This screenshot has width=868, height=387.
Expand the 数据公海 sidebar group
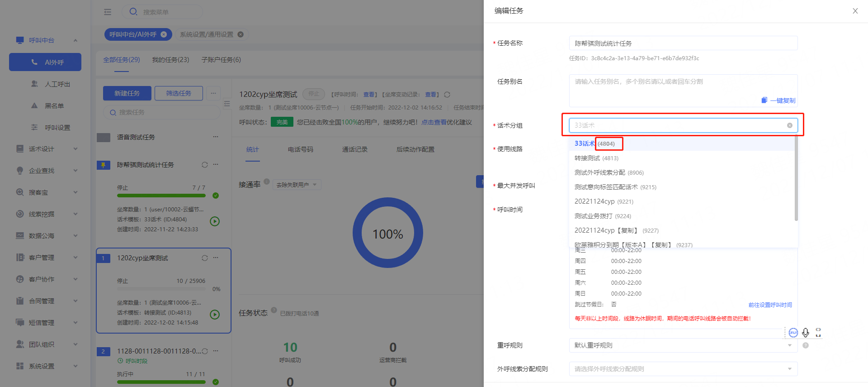pyautogui.click(x=75, y=236)
